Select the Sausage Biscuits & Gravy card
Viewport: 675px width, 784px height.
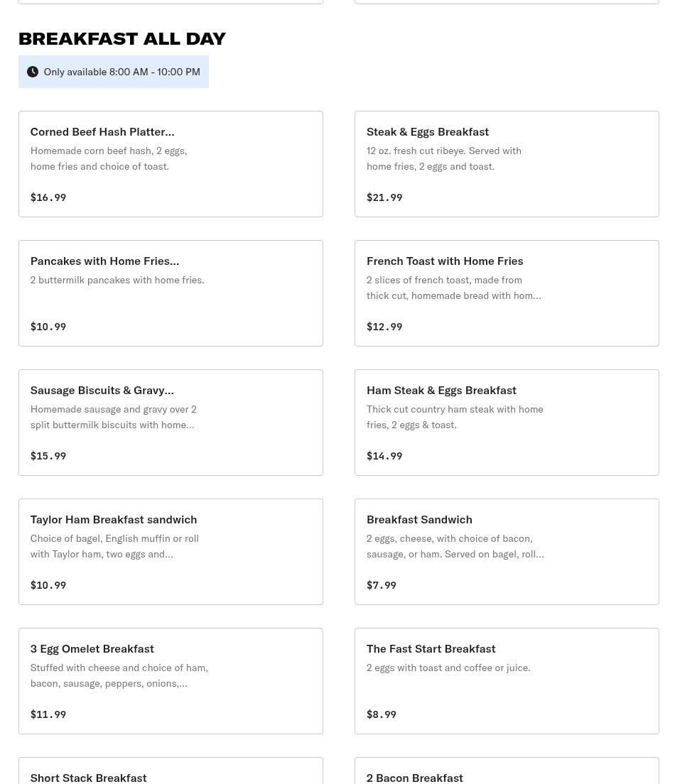tap(171, 423)
